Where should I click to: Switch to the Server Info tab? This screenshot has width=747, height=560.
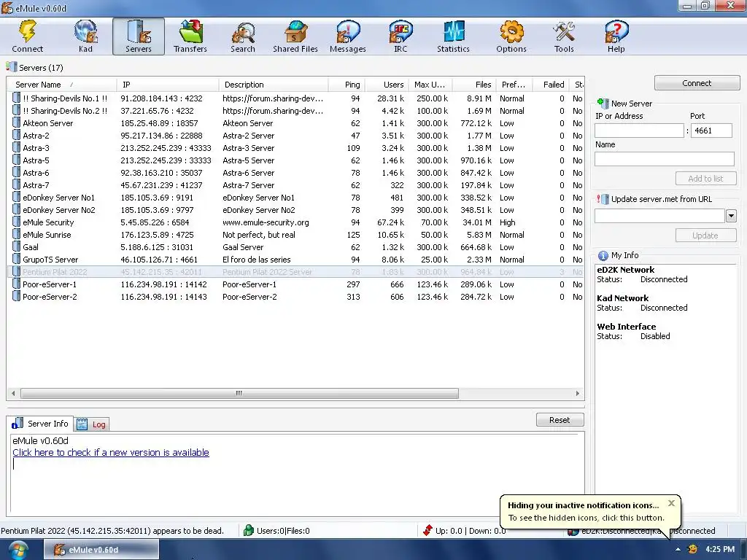tap(40, 424)
